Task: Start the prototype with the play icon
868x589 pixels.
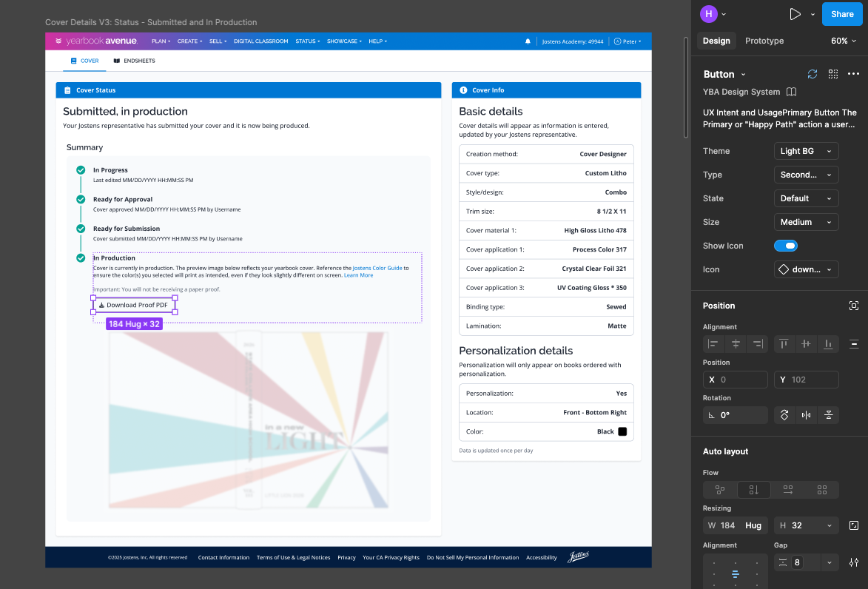Action: pos(795,14)
